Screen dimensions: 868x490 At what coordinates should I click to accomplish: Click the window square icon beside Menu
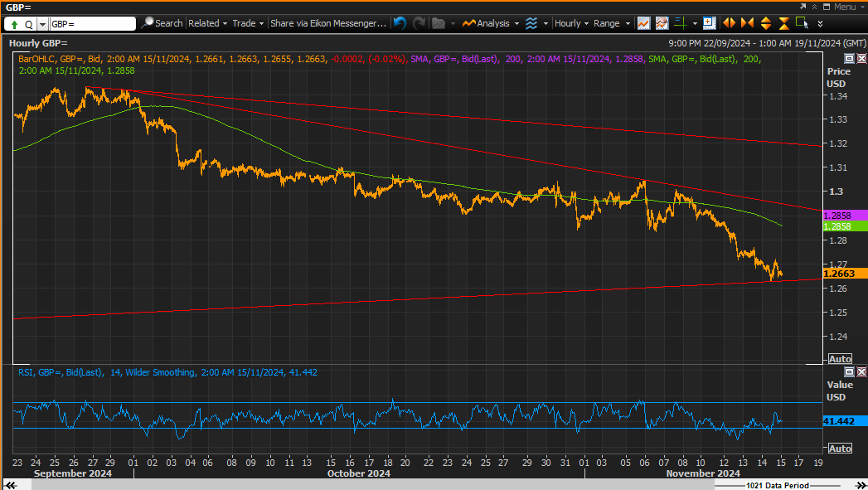pos(827,7)
